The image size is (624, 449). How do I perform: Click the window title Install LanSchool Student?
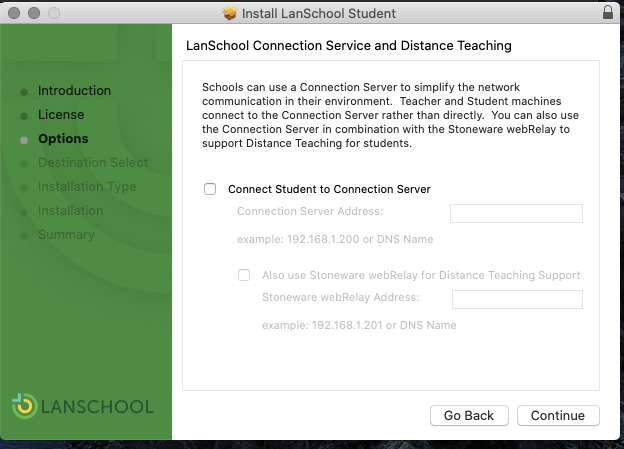[x=319, y=14]
